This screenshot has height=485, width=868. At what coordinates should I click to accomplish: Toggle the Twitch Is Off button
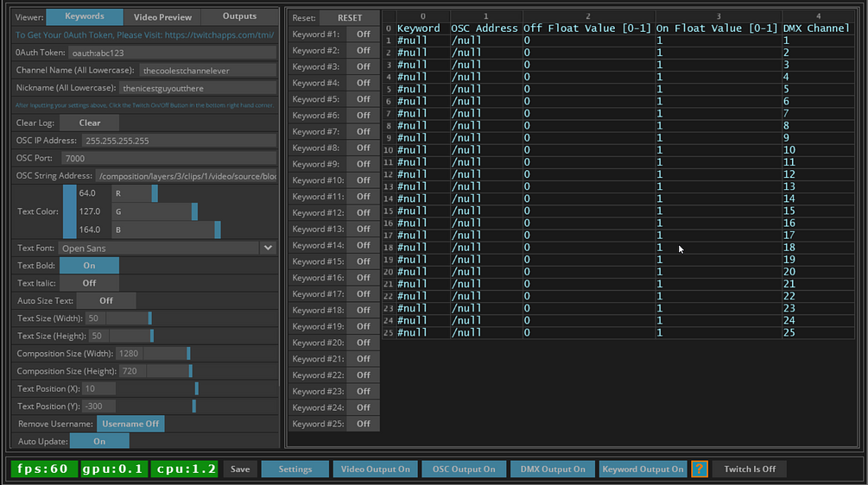[750, 469]
